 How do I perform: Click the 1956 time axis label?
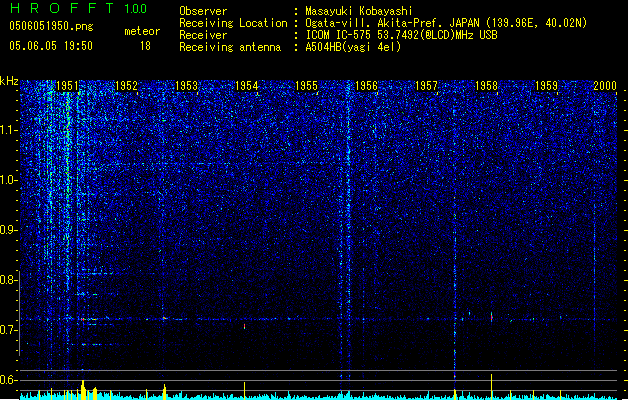point(366,85)
